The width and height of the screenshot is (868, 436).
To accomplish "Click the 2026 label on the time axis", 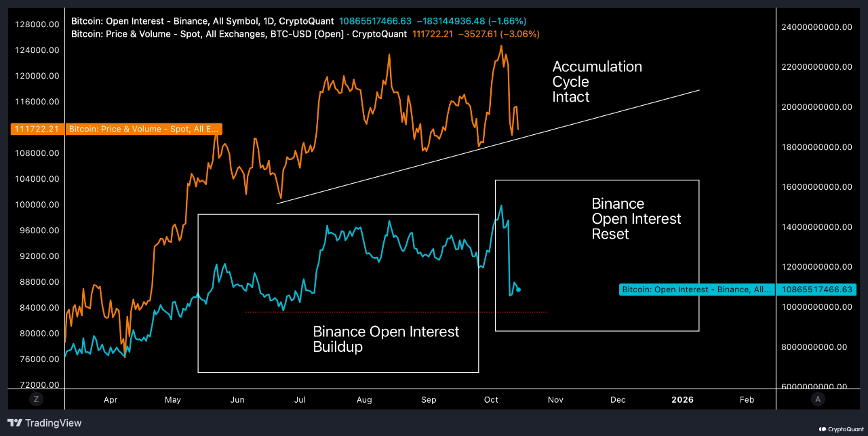I will [682, 399].
